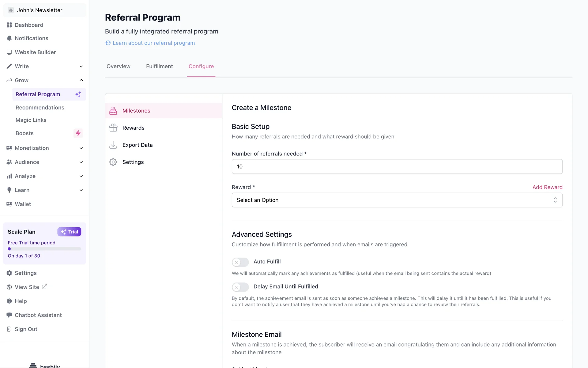Turn on Delay Email Until Fulfilled

point(240,287)
